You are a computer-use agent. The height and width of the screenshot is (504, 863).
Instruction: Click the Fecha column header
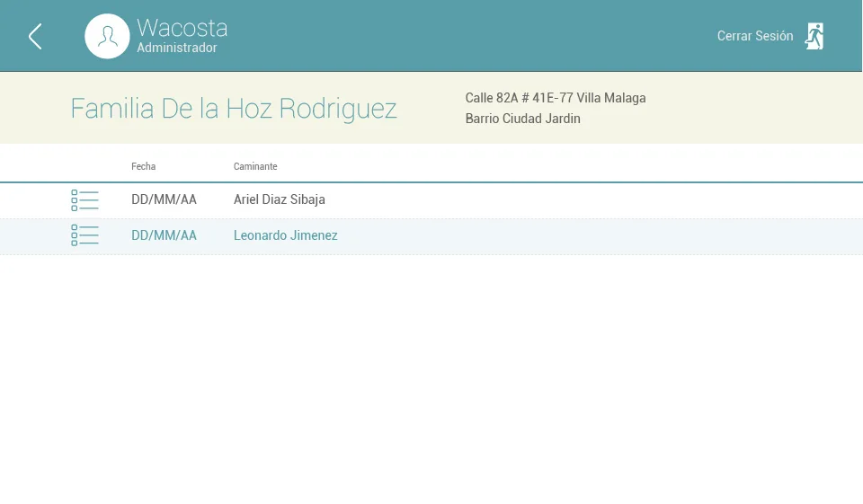coord(143,166)
